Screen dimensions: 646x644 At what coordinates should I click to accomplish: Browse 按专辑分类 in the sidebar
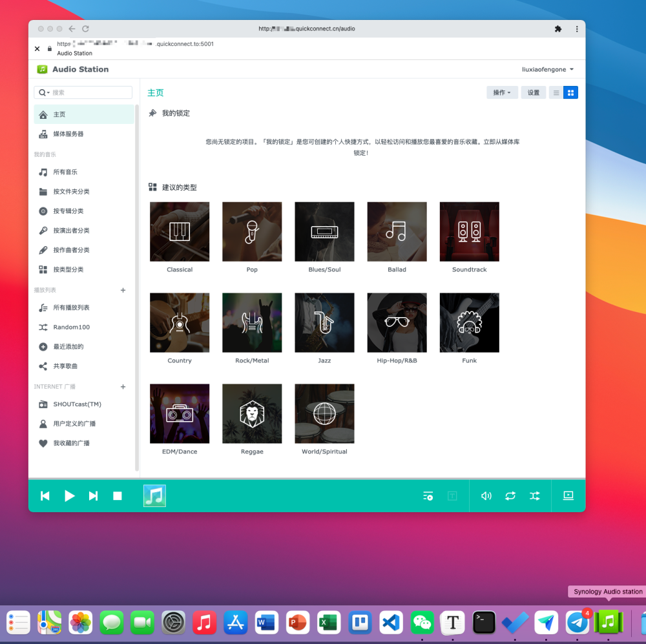pos(83,211)
